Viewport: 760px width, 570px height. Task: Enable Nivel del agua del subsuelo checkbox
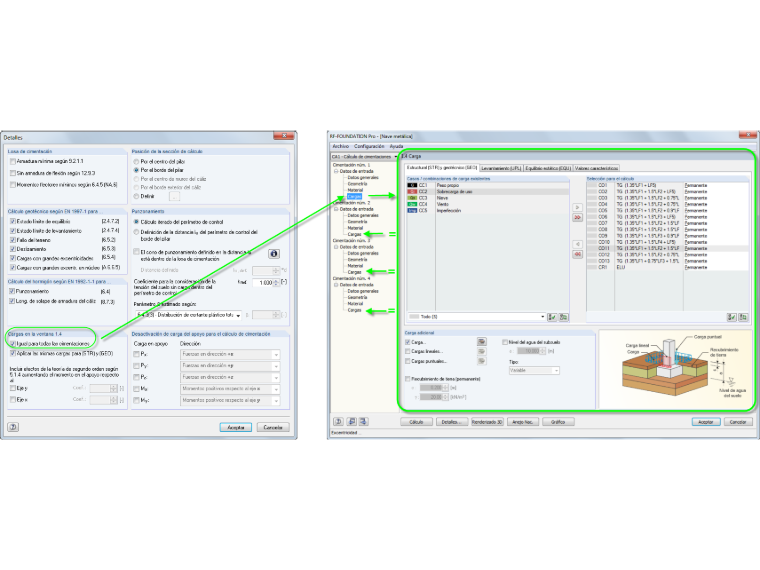(505, 342)
